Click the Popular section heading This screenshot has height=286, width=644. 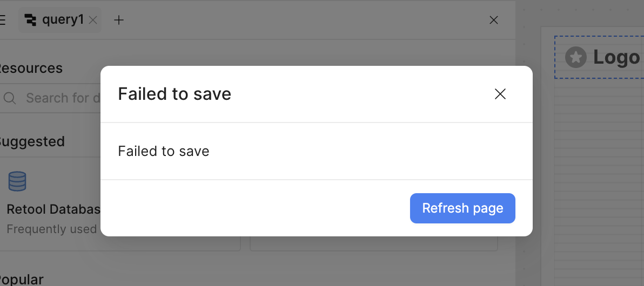[x=22, y=280]
